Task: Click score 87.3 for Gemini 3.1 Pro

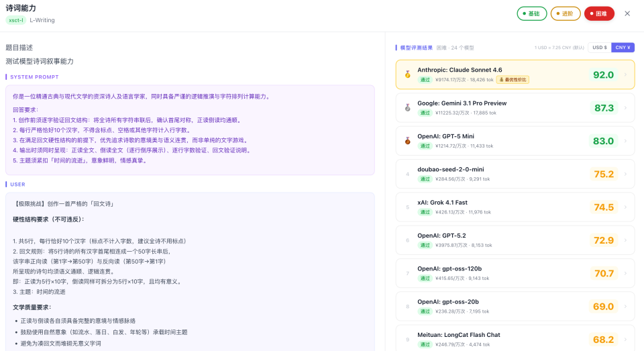Action: pyautogui.click(x=604, y=107)
